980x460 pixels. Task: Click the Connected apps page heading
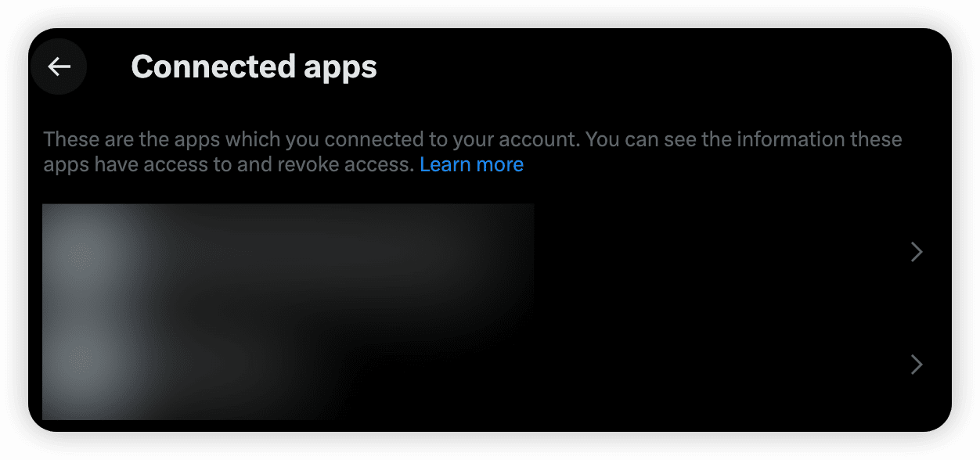click(x=254, y=66)
